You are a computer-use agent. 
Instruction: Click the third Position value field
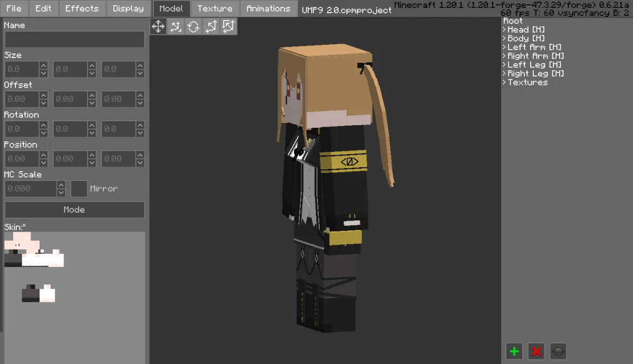119,159
